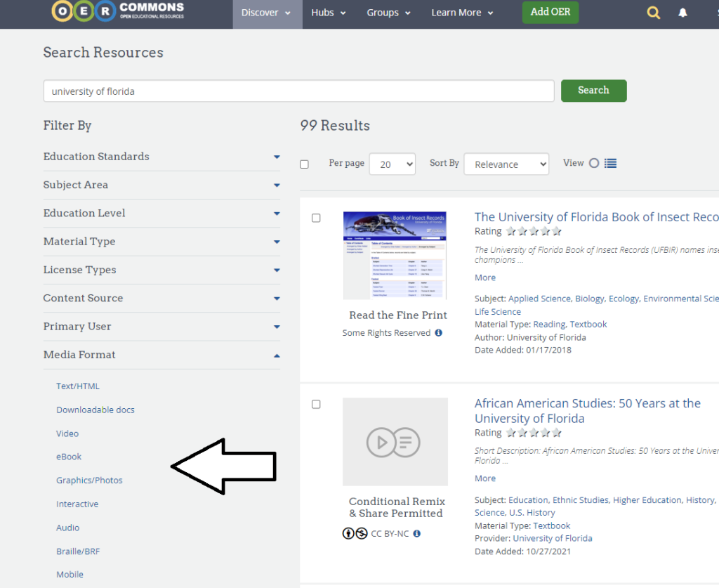Screen dimensions: 719x588
Task: Open the Discover menu
Action: [x=267, y=13]
